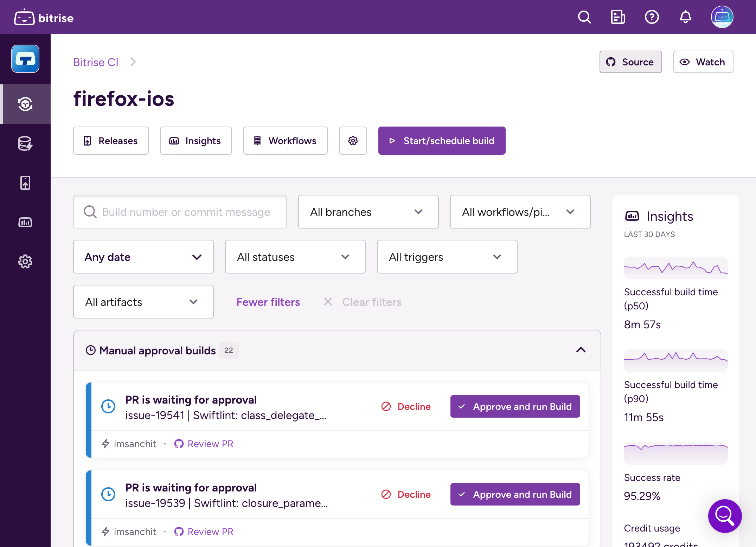This screenshot has height=547, width=756.
Task: Expand the All statuses dropdown
Action: click(x=295, y=257)
